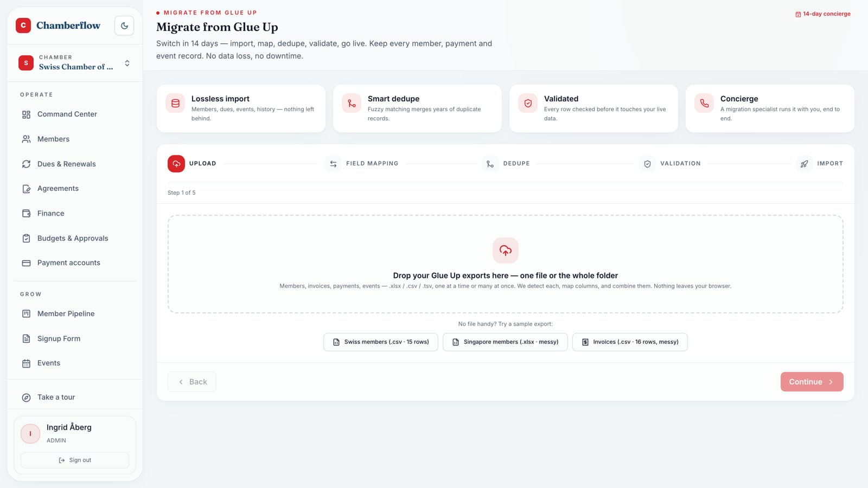
Task: Click the Validated shield icon
Action: pos(528,103)
